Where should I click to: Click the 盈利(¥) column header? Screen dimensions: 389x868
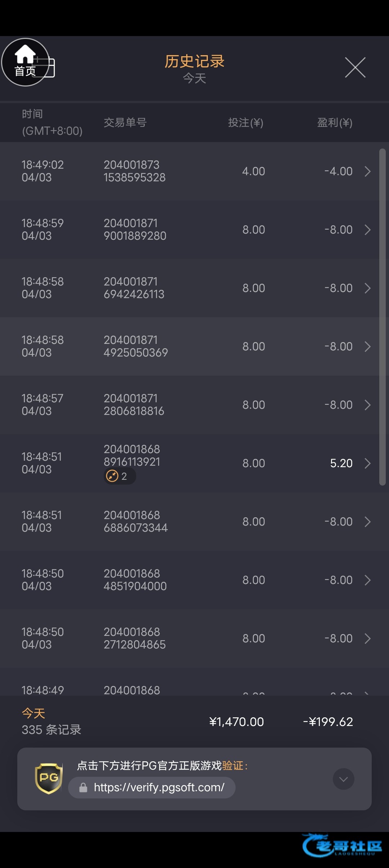pos(335,123)
